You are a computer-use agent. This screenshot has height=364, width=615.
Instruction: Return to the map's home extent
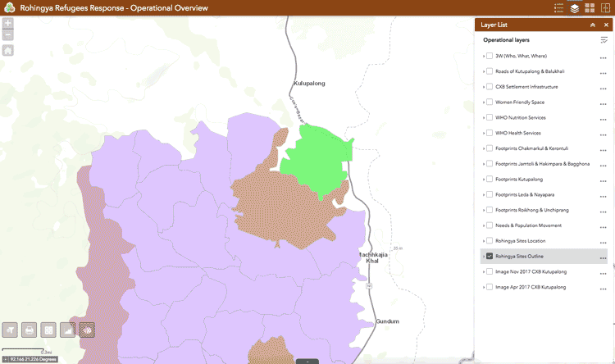tap(8, 50)
